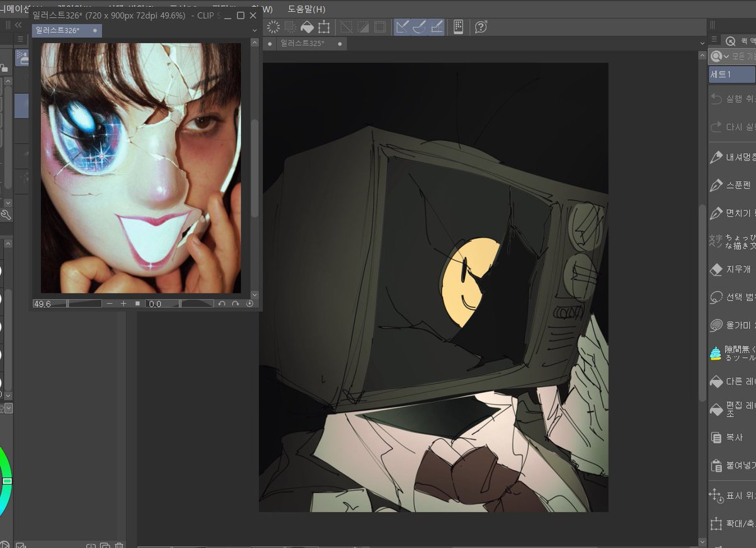Switch to the 일러스트325* canvas tab
Screen dimensions: 756x548
(x=302, y=43)
